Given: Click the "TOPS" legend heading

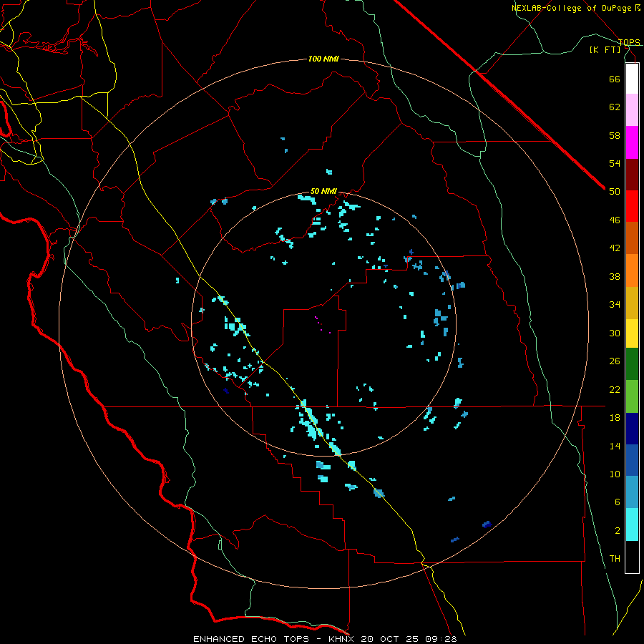Looking at the screenshot, I should click(629, 42).
